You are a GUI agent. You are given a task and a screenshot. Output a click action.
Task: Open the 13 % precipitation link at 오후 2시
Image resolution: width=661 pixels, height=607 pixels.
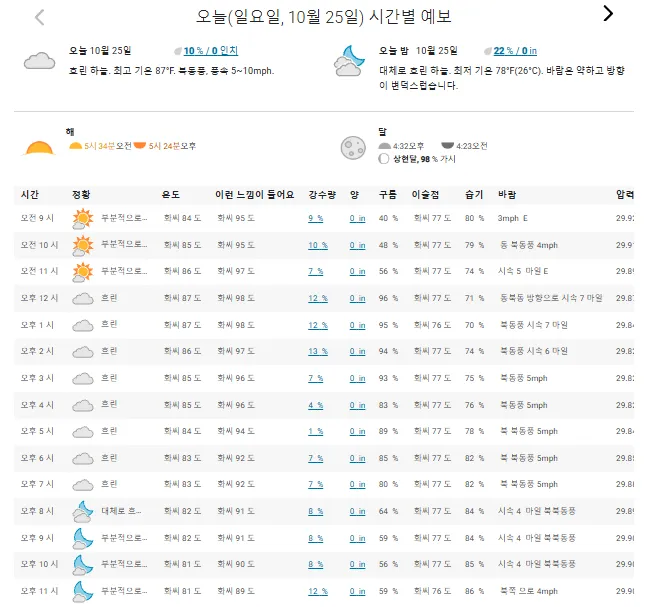click(x=317, y=352)
